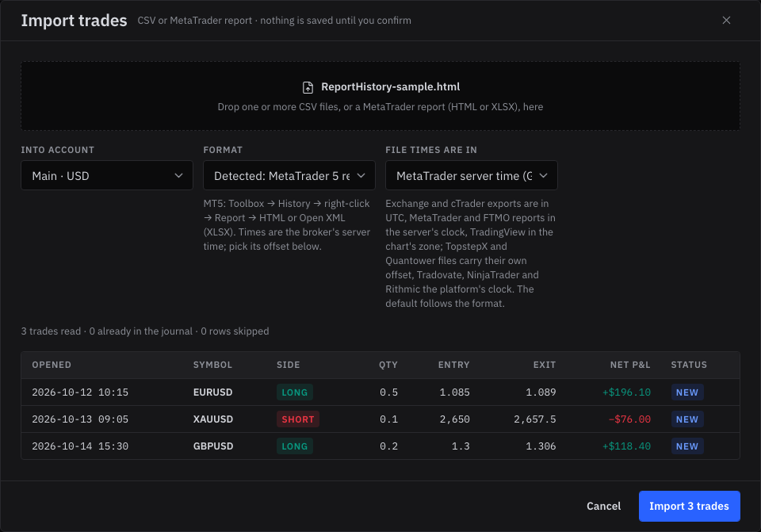Close the Import trades dialog
Screen dimensions: 761x532
(x=726, y=21)
